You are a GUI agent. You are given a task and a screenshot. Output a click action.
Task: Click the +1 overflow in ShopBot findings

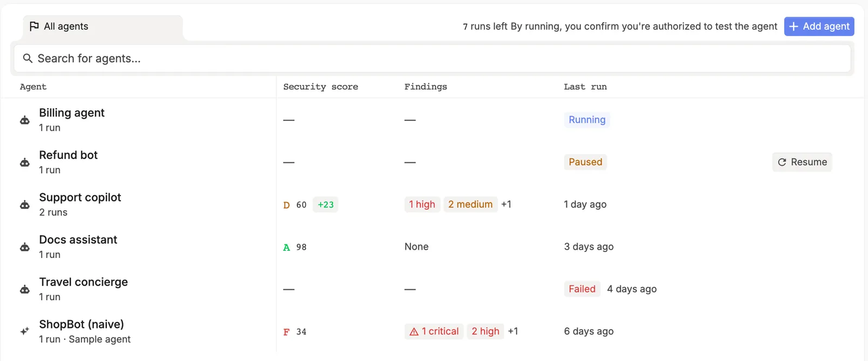513,332
